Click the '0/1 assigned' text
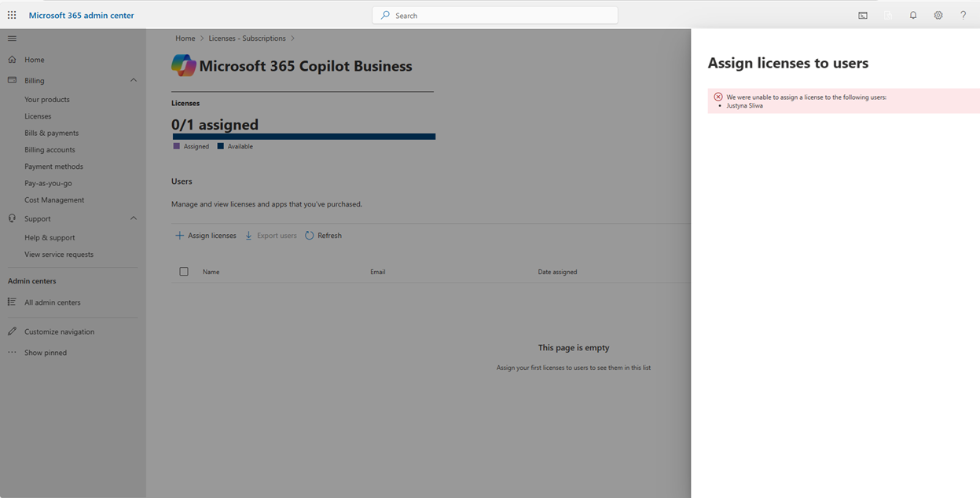Screen dimensions: 980x498 [x=215, y=124]
